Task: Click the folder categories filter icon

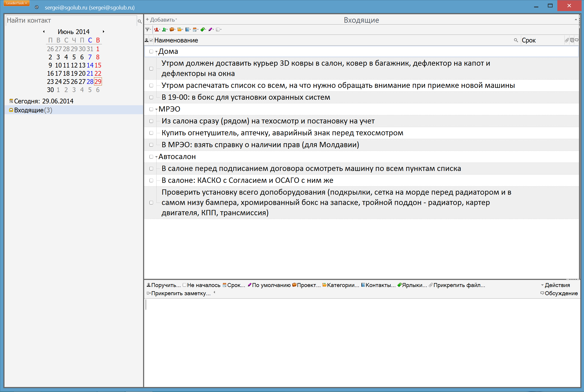Action: pos(180,30)
